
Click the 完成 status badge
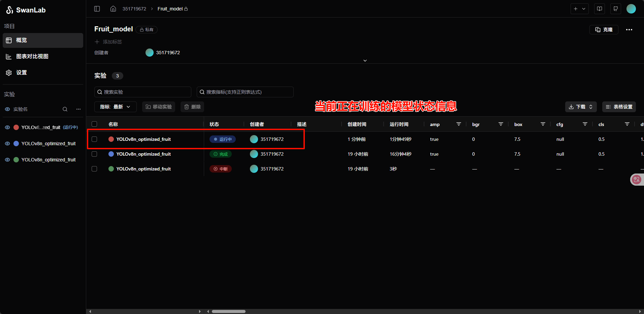pos(221,154)
